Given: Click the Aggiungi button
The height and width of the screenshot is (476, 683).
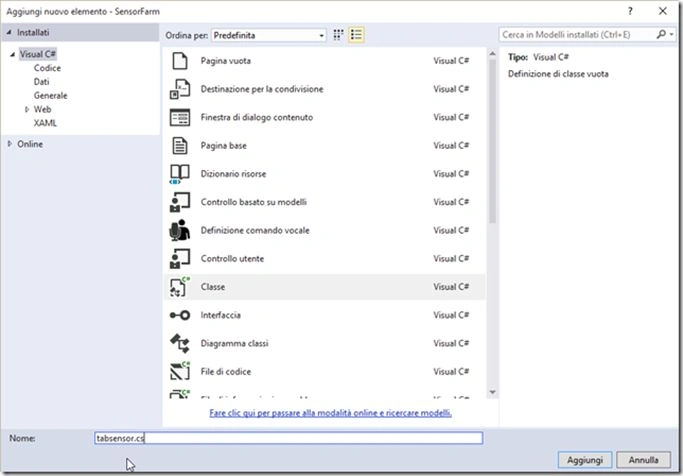Looking at the screenshot, I should point(585,460).
